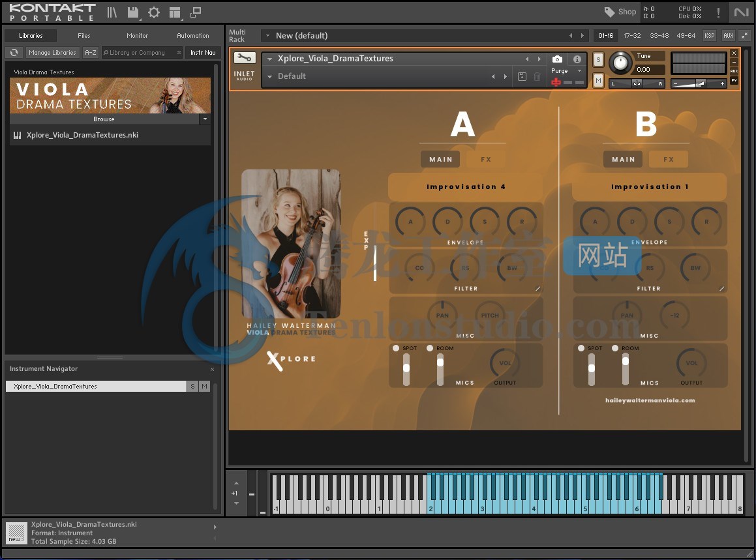Click the save snapshot icon

[x=522, y=76]
